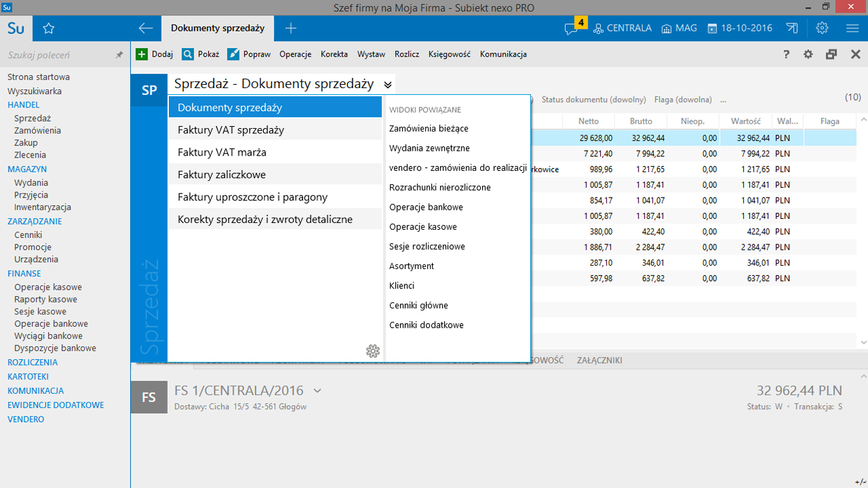Click the views configuration gear icon
Image resolution: width=868 pixels, height=488 pixels.
coord(373,350)
